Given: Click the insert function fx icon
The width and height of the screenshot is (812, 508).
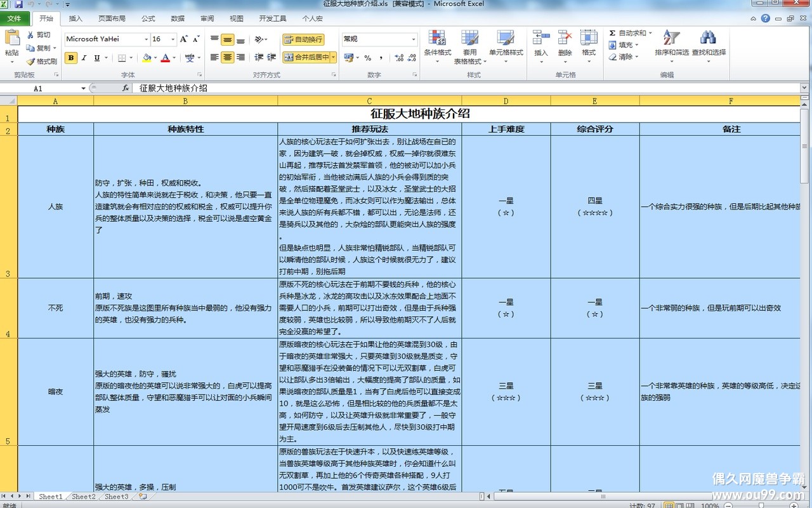Looking at the screenshot, I should pyautogui.click(x=126, y=88).
